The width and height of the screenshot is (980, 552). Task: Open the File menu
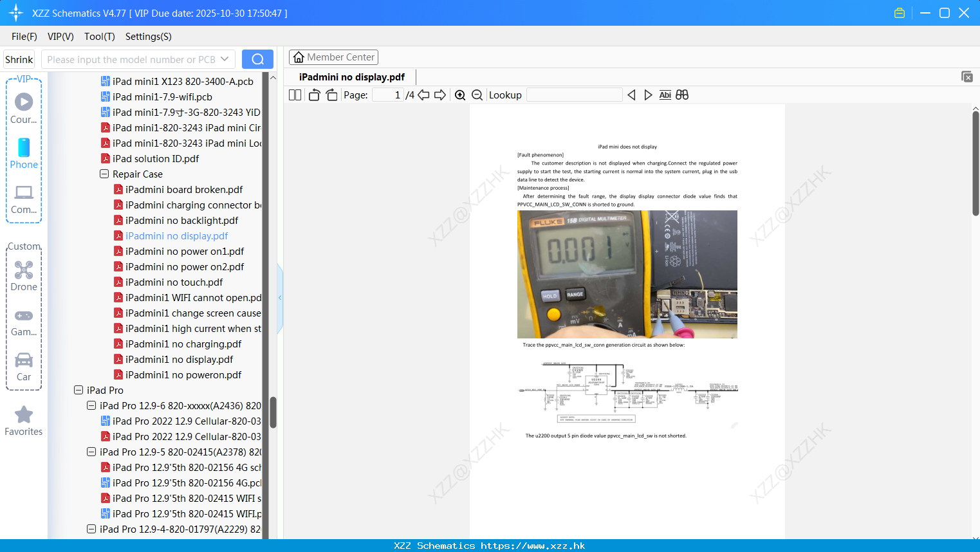tap(24, 37)
